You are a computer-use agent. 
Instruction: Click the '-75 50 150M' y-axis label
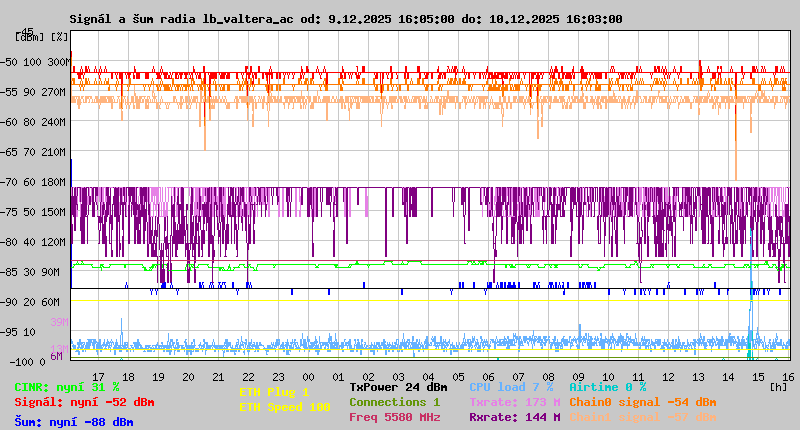(35, 212)
